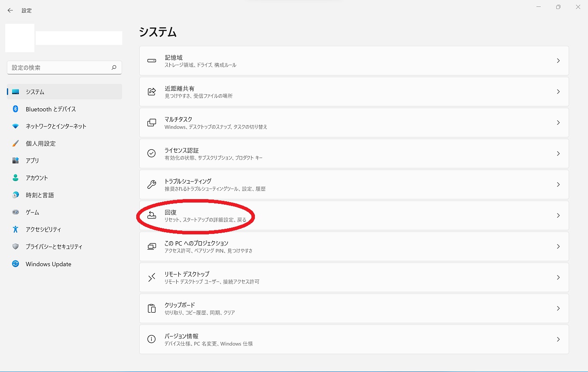Click the version info (バージョン情報) icon

pyautogui.click(x=151, y=339)
